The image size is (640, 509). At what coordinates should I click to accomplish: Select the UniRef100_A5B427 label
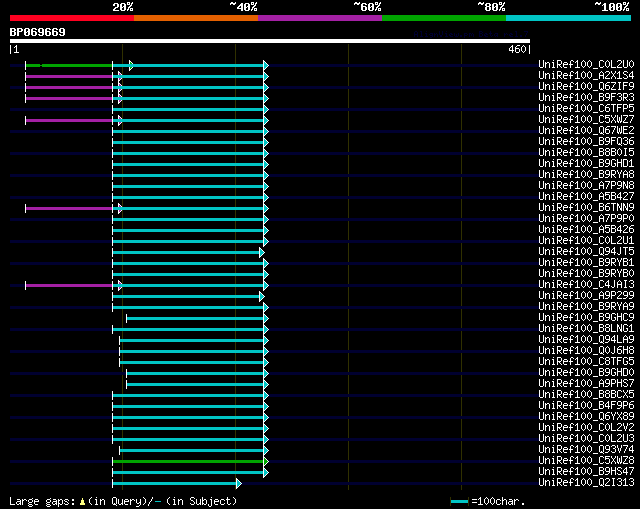(x=586, y=197)
